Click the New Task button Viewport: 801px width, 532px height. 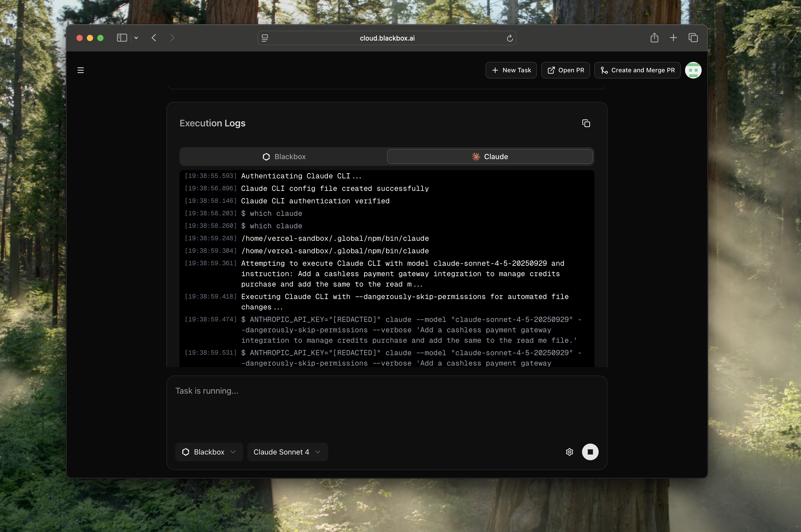pos(511,70)
